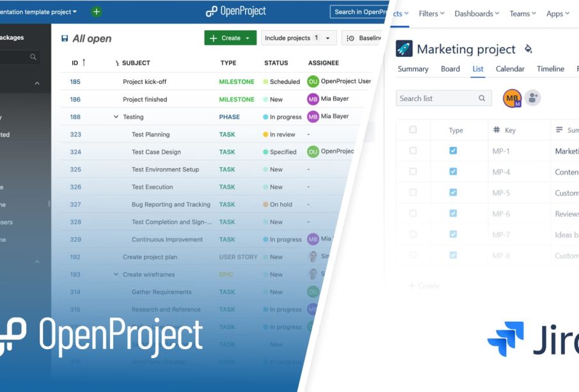
Task: Open work package 185 link
Action: pos(75,82)
